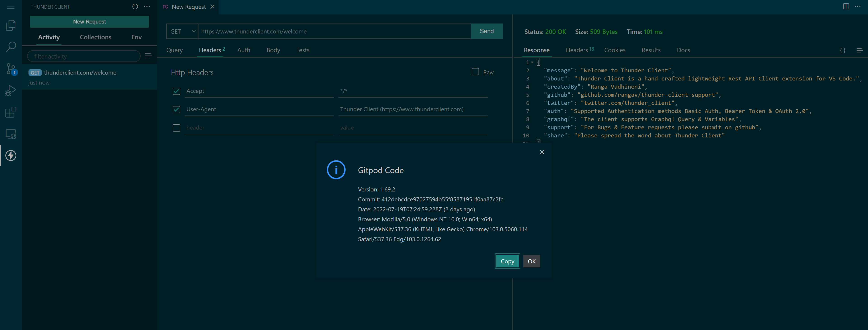Click the refresh icon in Thunder Client panel
The image size is (868, 330).
point(135,6)
